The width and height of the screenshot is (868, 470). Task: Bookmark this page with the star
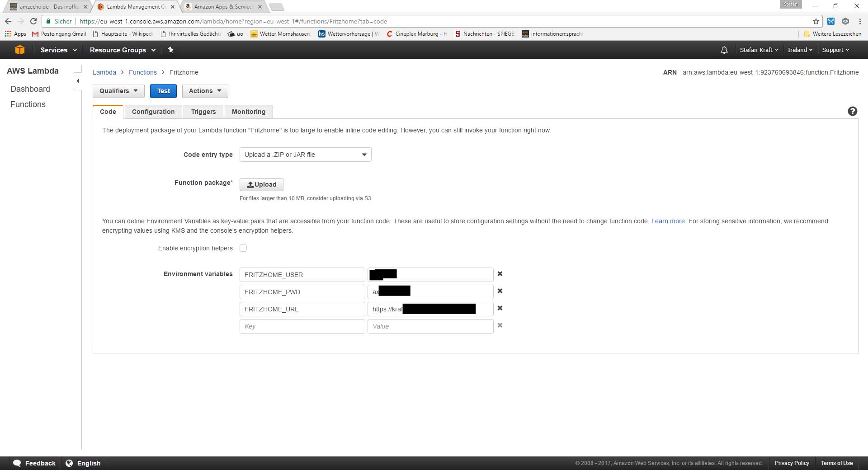pyautogui.click(x=816, y=21)
